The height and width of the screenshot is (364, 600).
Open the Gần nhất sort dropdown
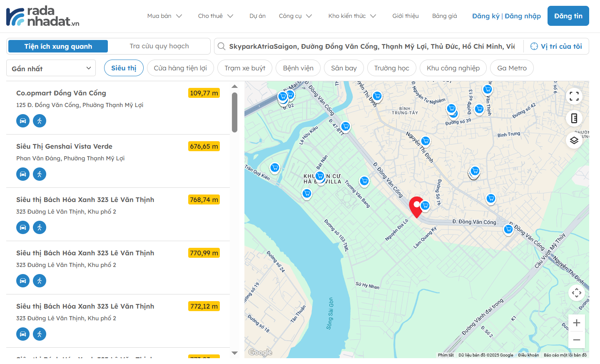[x=51, y=68]
